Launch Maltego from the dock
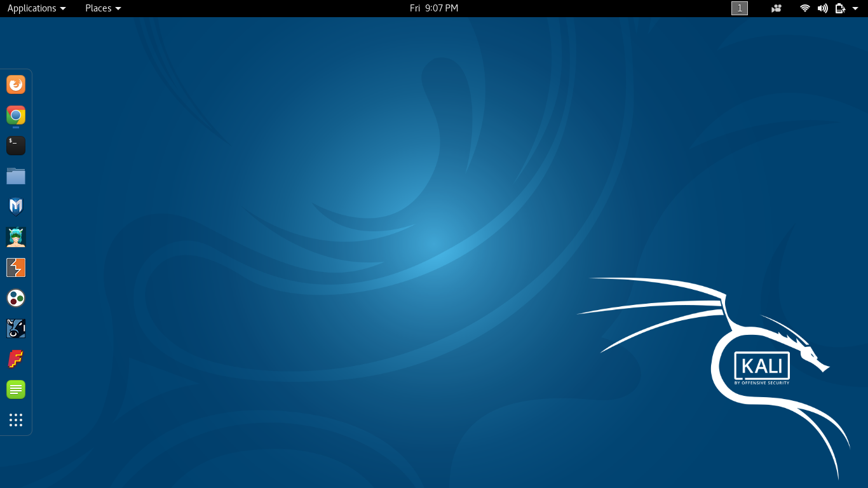This screenshot has height=488, width=868. pos(16,298)
